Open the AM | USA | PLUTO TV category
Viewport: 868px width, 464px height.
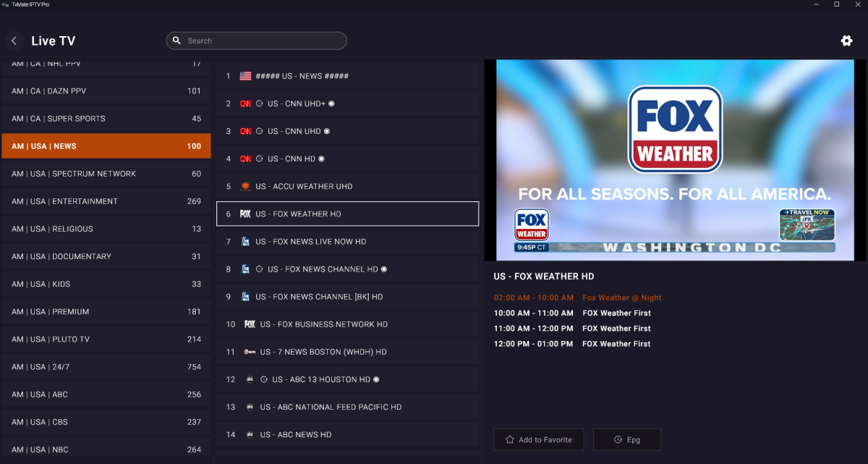point(106,339)
